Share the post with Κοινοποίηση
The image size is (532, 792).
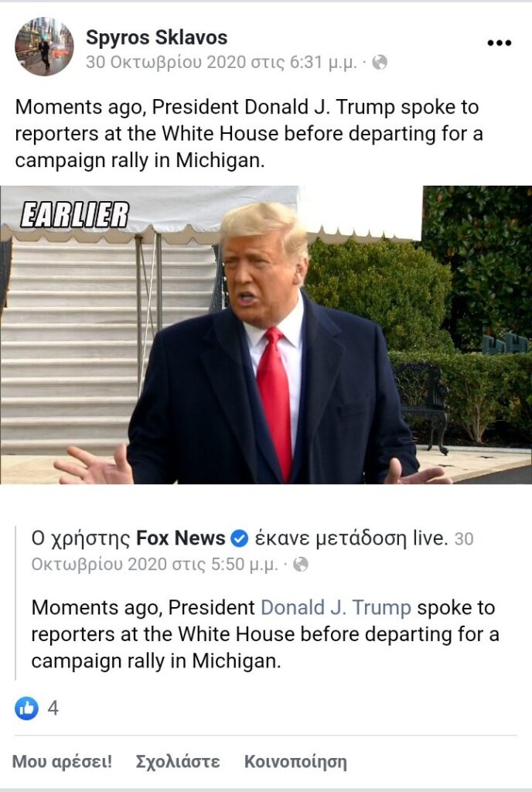[296, 761]
